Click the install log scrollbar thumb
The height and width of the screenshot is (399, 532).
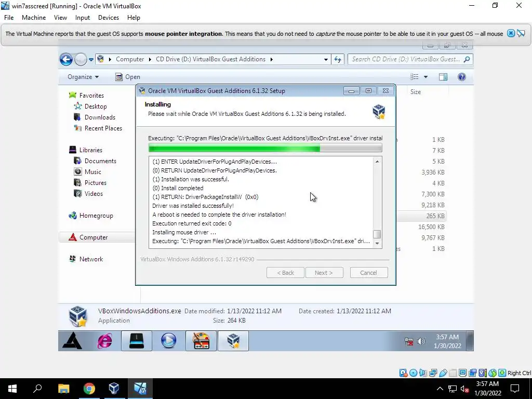click(377, 234)
